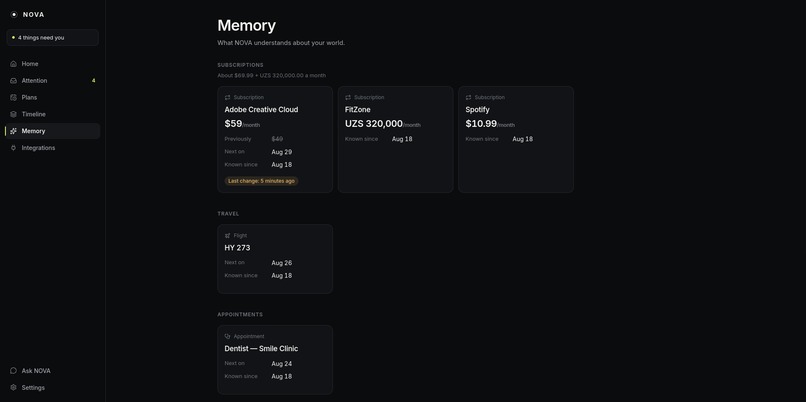806x402 pixels.
Task: Click the Adobe next date Aug 29
Action: (x=282, y=152)
